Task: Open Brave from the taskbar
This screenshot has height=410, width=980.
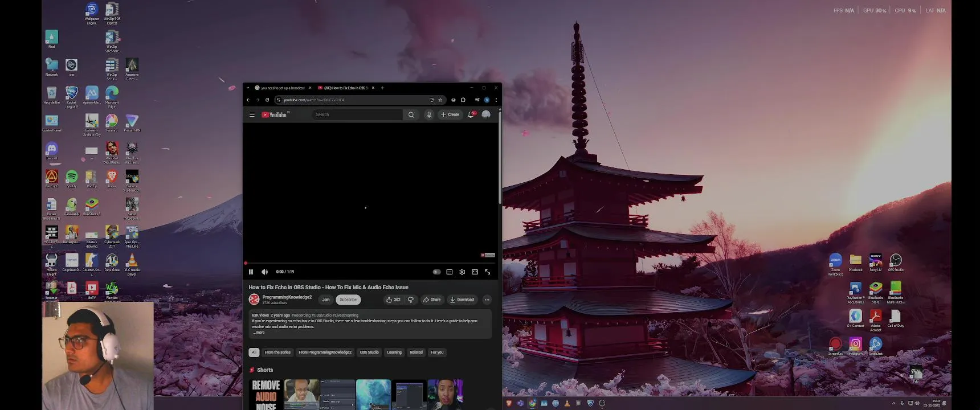Action: (x=509, y=403)
